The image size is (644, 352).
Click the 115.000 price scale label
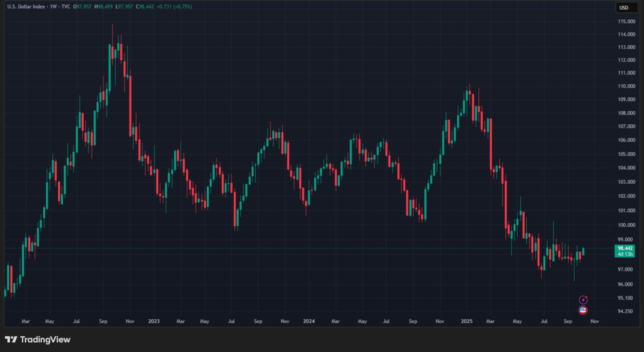pyautogui.click(x=626, y=21)
